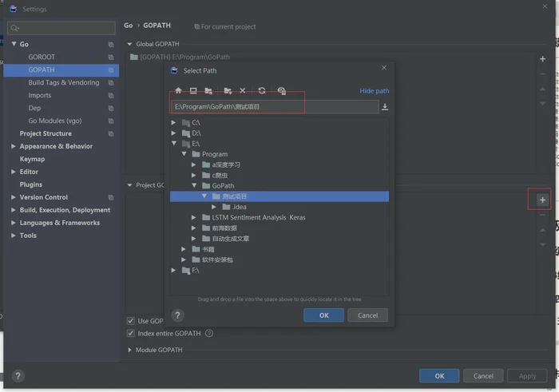Image resolution: width=559 pixels, height=392 pixels.
Task: Select the 软件安装包 folder in tree
Action: point(217,259)
